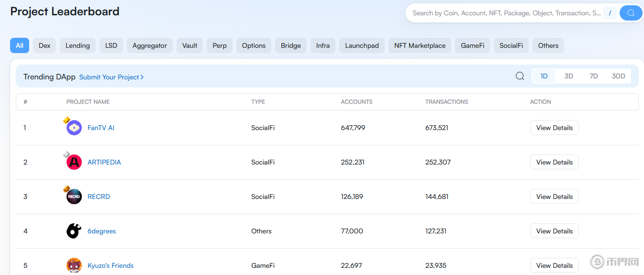Click the red ARTIPEDIA logo icon

[74, 162]
